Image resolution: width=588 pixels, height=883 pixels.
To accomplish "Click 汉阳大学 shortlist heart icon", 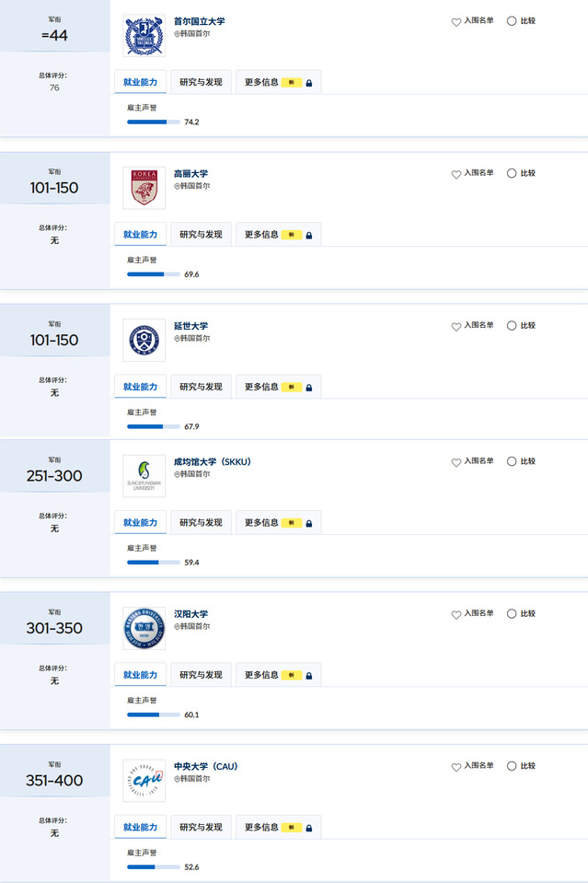I will coord(455,615).
